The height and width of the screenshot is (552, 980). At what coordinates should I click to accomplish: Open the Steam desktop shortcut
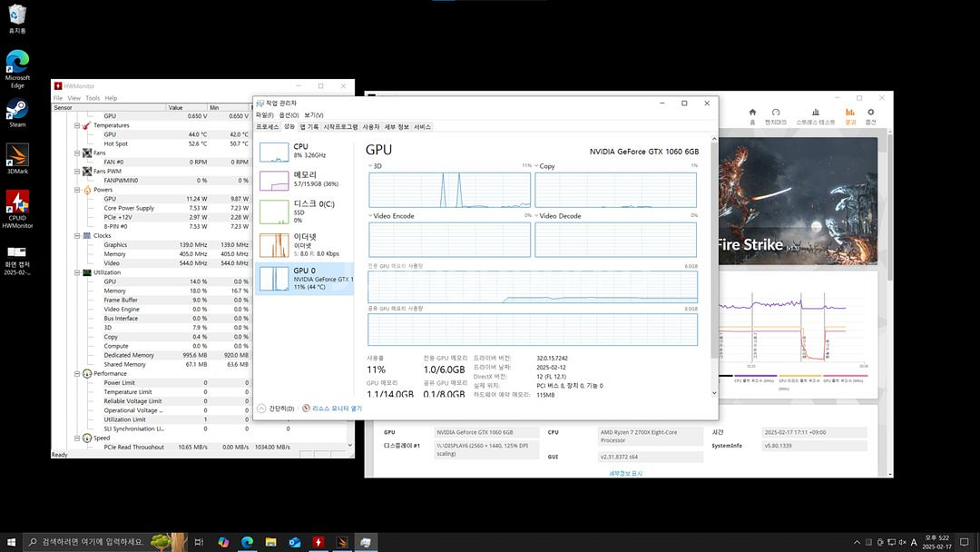17,113
